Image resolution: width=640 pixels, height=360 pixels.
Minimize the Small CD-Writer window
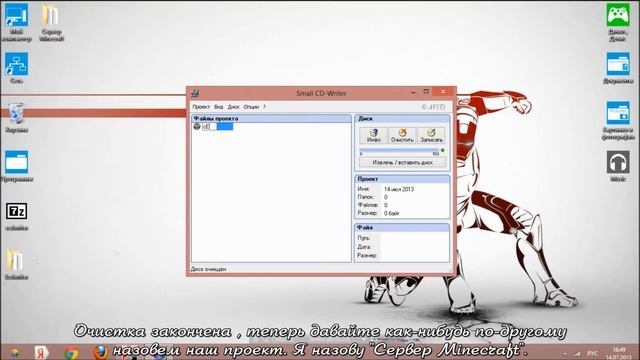tap(413, 92)
